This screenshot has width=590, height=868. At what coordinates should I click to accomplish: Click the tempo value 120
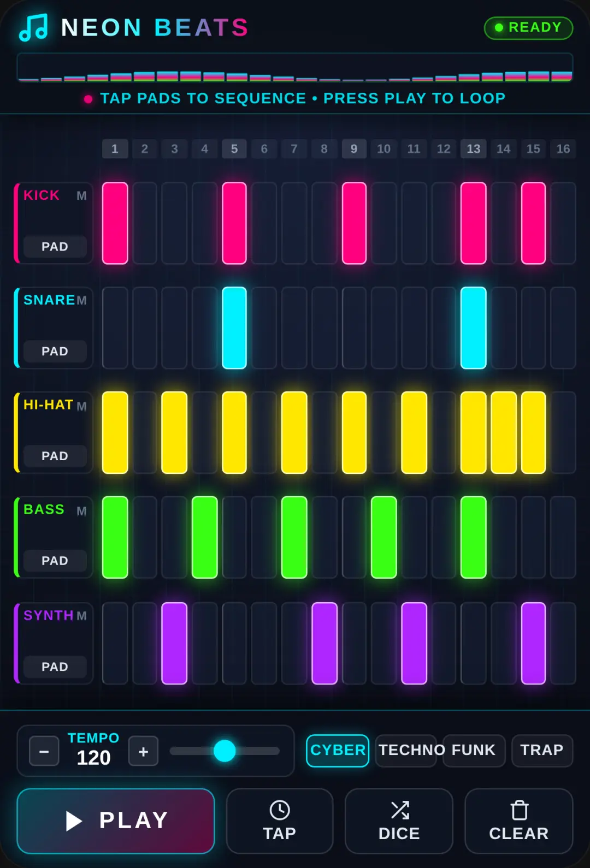(x=93, y=758)
